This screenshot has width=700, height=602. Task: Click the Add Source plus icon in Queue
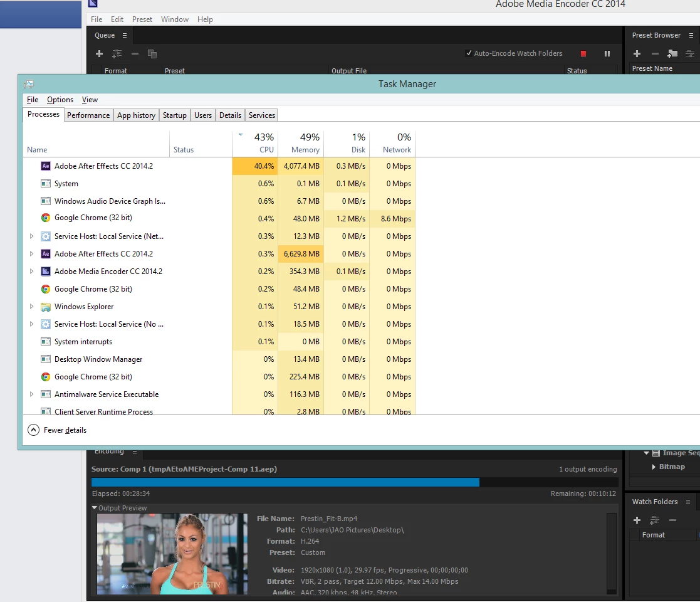pyautogui.click(x=99, y=53)
